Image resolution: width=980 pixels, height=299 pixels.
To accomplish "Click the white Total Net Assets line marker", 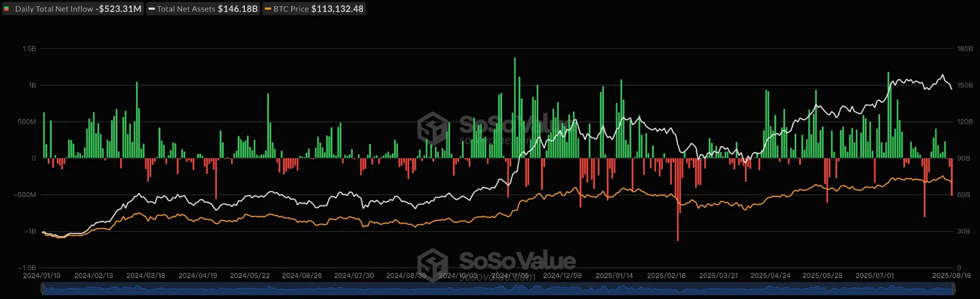I will [151, 9].
